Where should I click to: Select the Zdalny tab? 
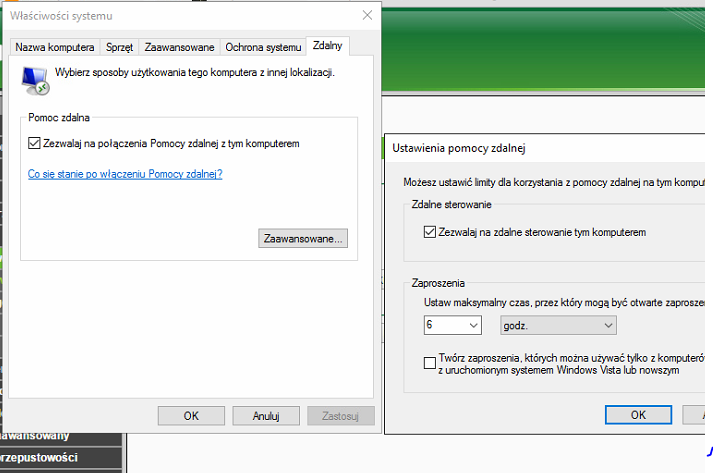tap(327, 45)
